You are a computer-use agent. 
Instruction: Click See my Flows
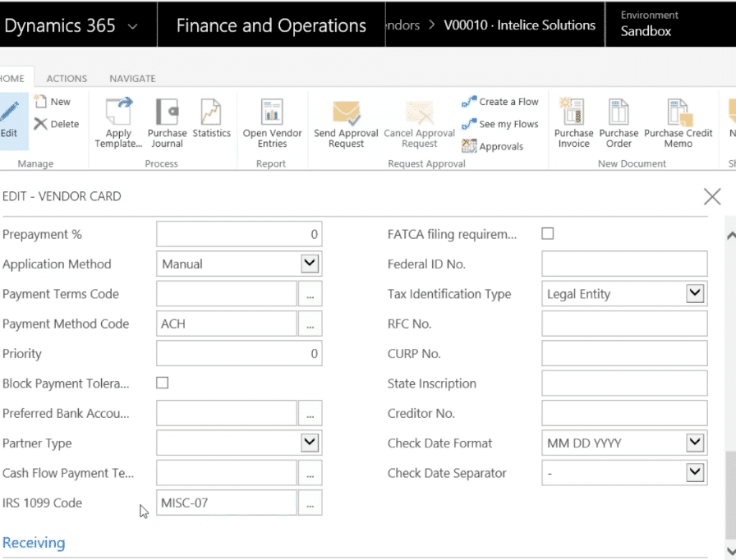pos(500,124)
